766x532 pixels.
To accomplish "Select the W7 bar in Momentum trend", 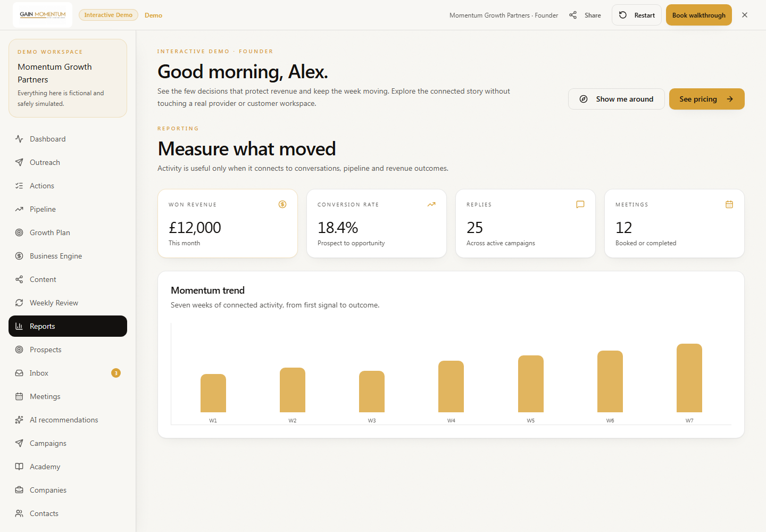I will click(689, 378).
